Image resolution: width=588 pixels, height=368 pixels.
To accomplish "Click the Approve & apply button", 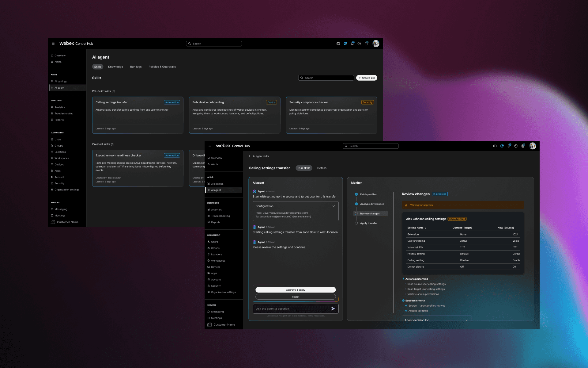I will (x=295, y=290).
